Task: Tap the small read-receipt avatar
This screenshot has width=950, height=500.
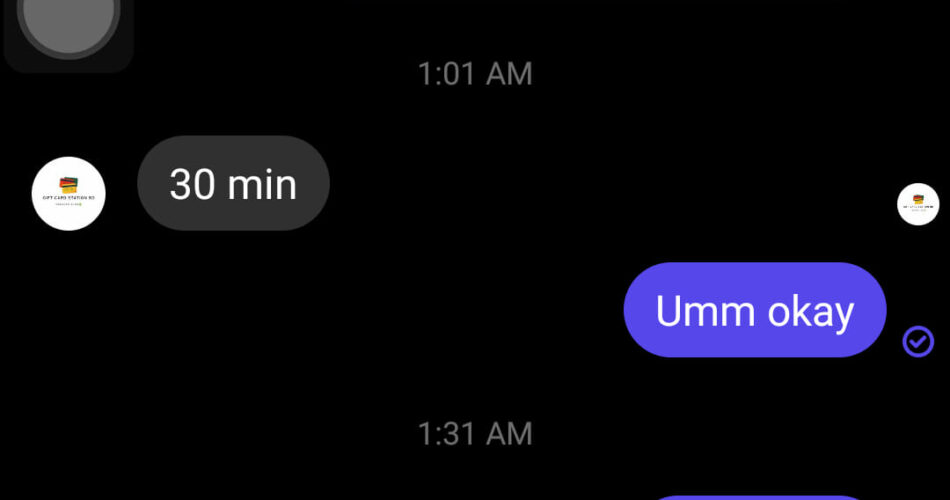Action: [918, 204]
